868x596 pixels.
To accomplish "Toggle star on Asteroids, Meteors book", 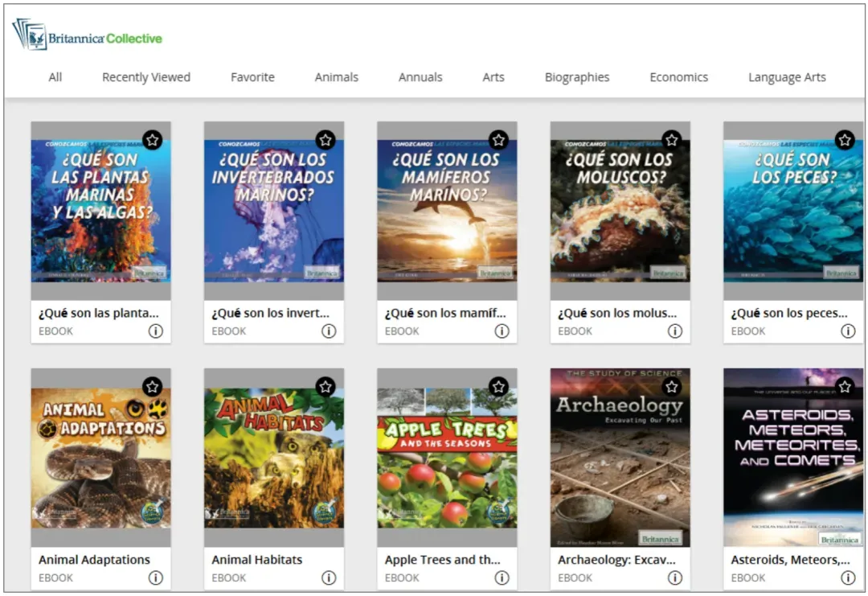I will (845, 387).
